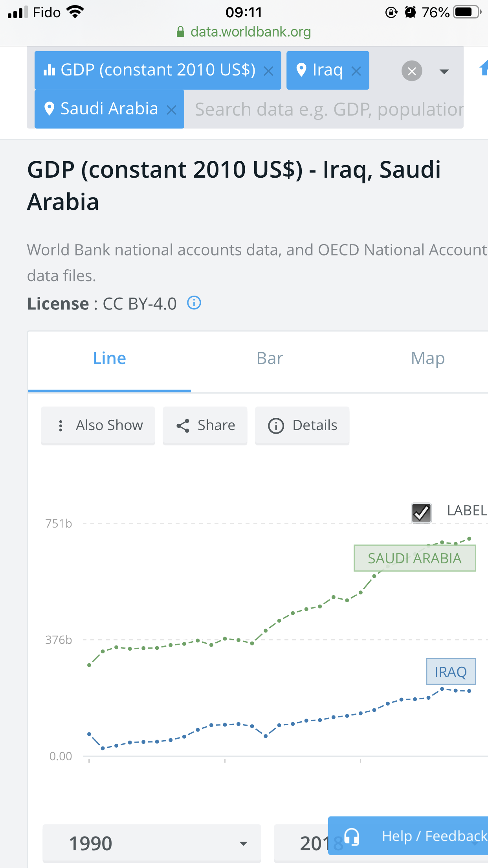Select the Line chart tab

coord(109,359)
